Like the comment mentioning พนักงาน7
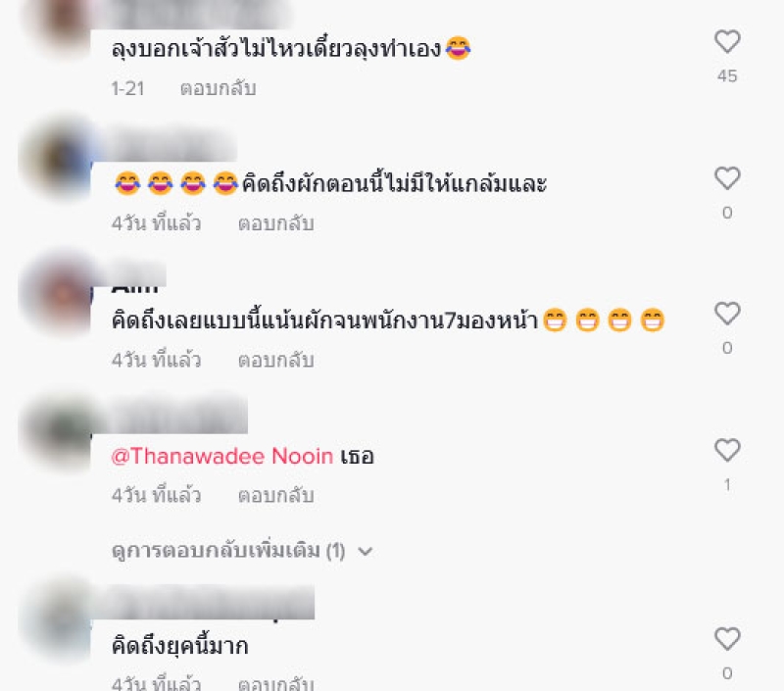 point(727,314)
